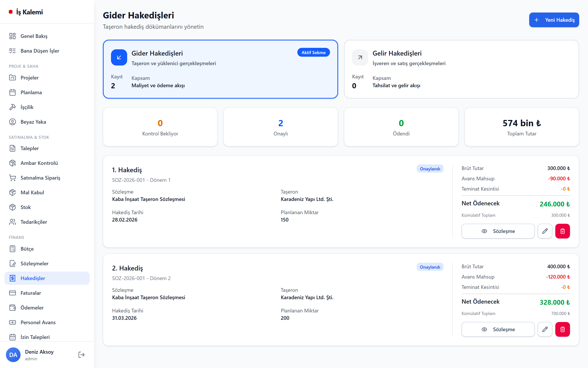Edit 1. Hakediş with the pencil icon
The image size is (588, 368).
(545, 231)
